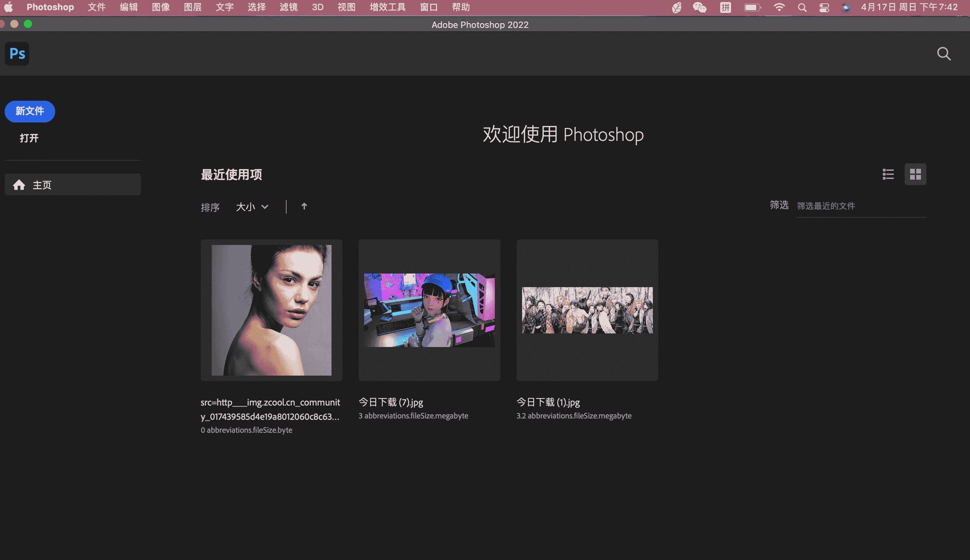This screenshot has height=560, width=970.
Task: Open the search magnifier in Photoshop header
Action: pyautogui.click(x=943, y=54)
